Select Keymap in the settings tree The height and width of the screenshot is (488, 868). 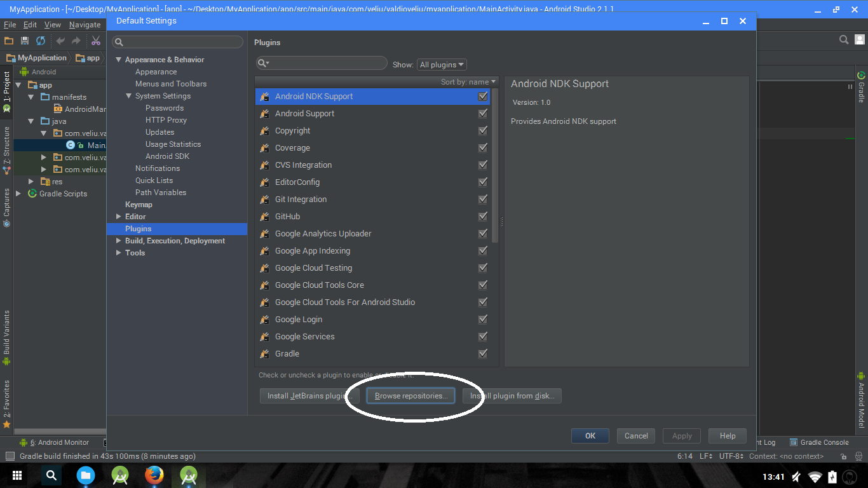(139, 205)
